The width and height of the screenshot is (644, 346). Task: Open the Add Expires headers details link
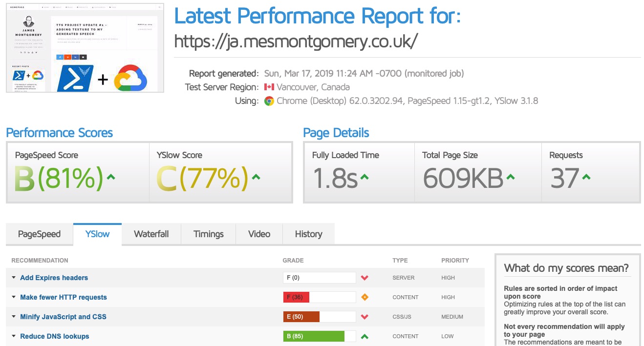click(54, 277)
